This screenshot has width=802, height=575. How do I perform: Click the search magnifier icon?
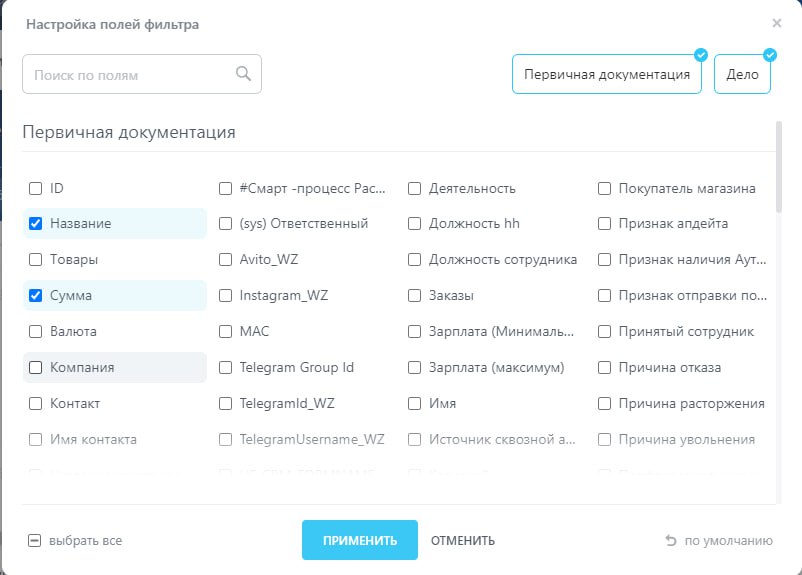pyautogui.click(x=243, y=74)
